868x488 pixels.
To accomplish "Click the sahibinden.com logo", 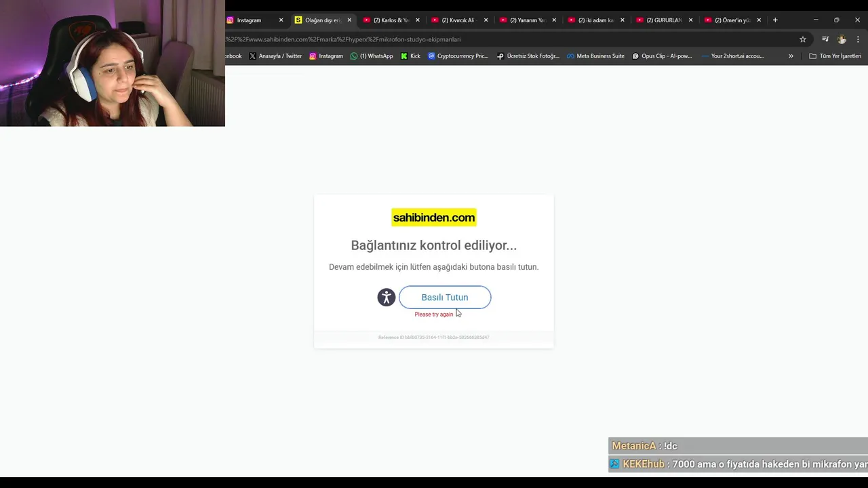I will 434,218.
